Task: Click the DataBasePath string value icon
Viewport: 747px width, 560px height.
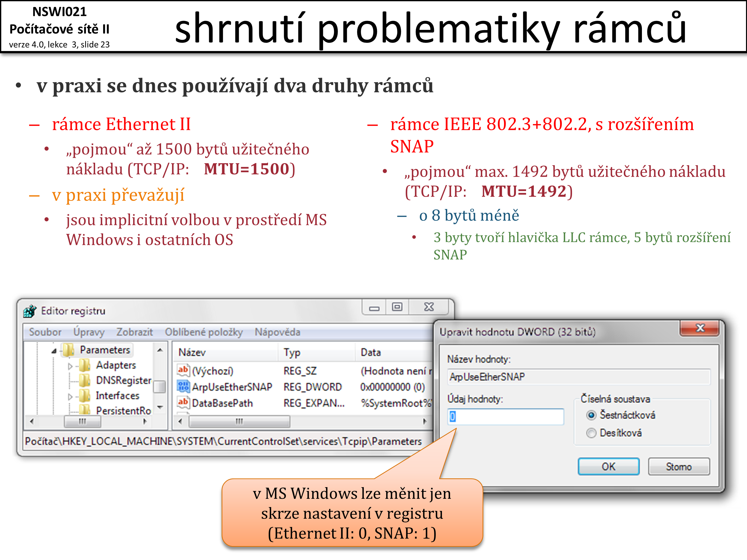Action: [x=183, y=402]
